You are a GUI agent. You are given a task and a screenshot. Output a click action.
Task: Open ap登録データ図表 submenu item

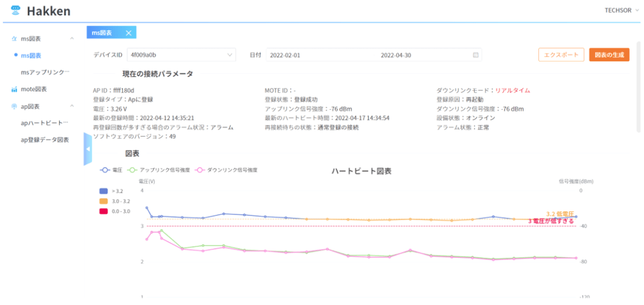click(45, 140)
